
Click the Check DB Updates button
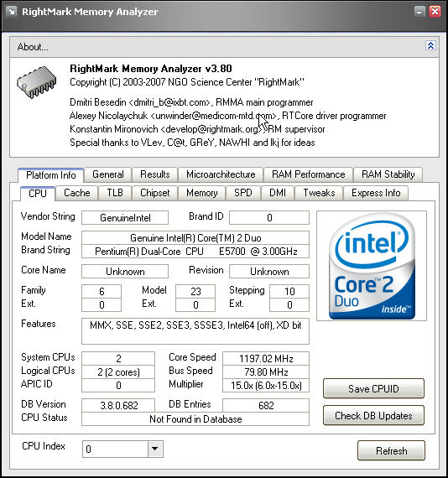click(x=373, y=415)
